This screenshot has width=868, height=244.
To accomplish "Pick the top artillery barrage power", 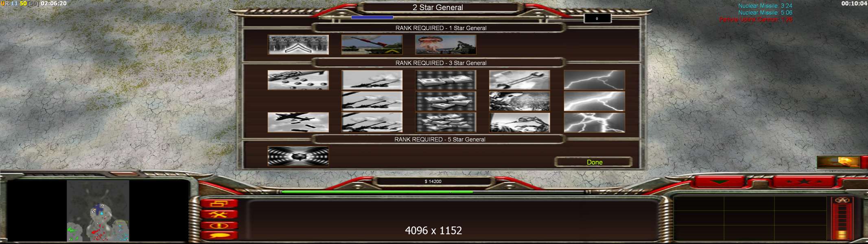I will [372, 80].
